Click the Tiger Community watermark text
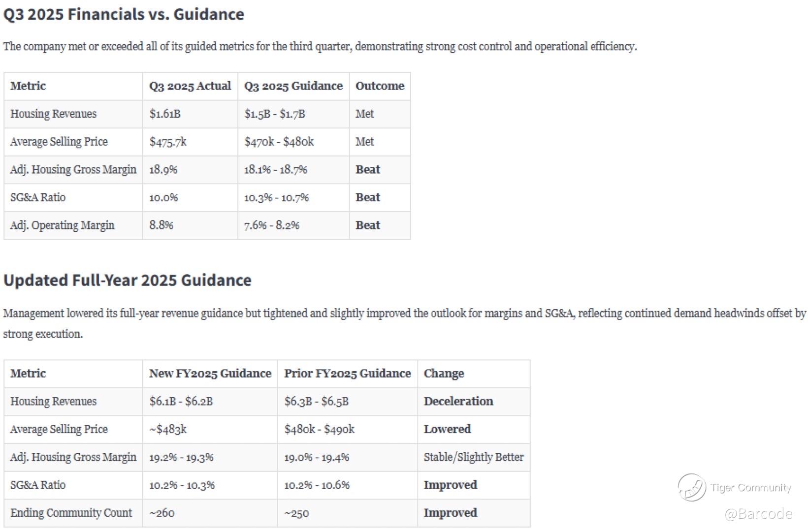Viewport: 808px width, 532px height. point(750,488)
